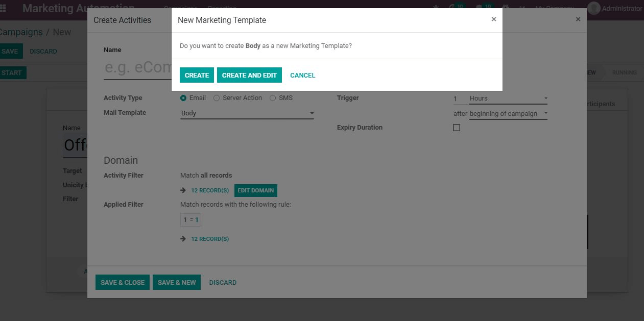The image size is (644, 321).
Task: Click the activity Name input field
Action: click(137, 68)
